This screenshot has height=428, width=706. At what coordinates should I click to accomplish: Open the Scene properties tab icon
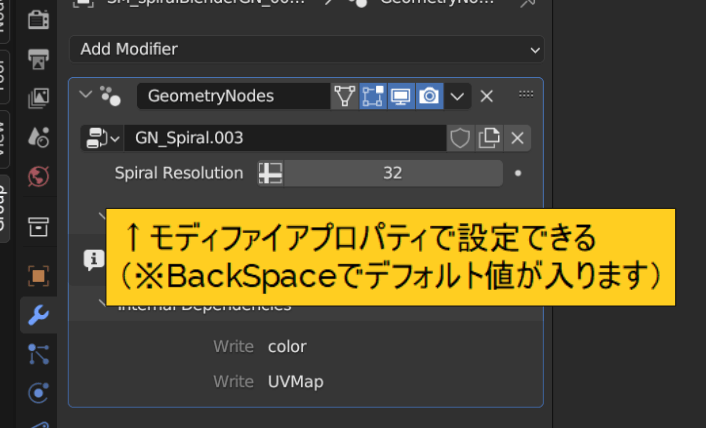38,137
